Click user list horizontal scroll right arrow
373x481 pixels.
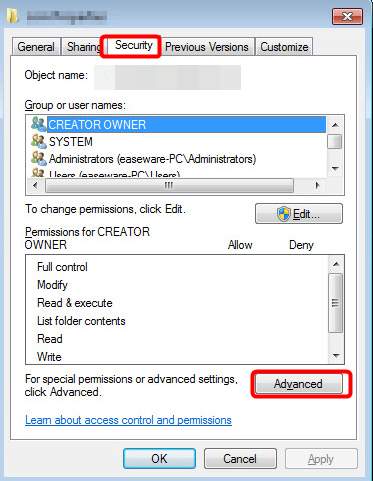coord(317,185)
